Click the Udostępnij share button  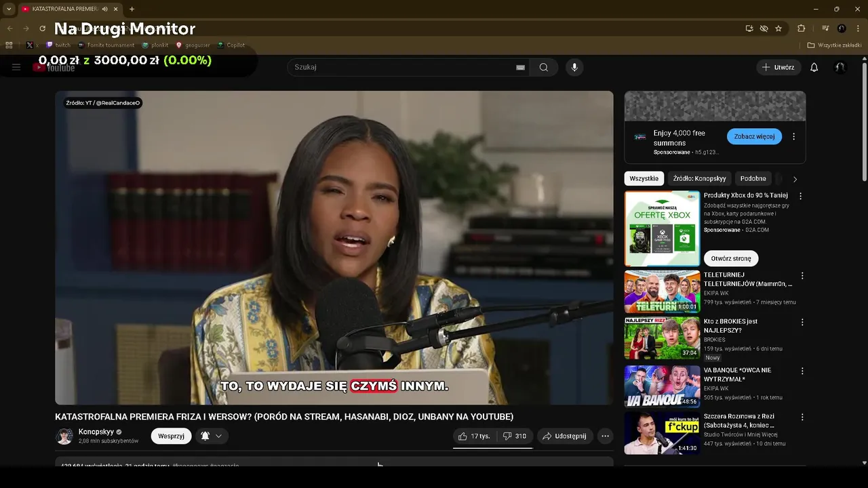[564, 436]
